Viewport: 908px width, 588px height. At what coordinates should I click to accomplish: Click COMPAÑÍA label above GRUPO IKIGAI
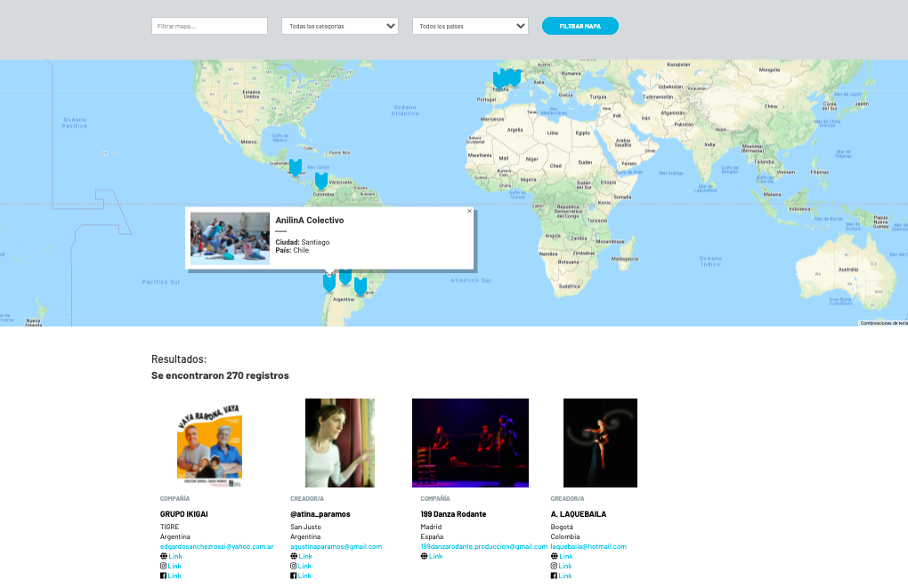[x=174, y=498]
